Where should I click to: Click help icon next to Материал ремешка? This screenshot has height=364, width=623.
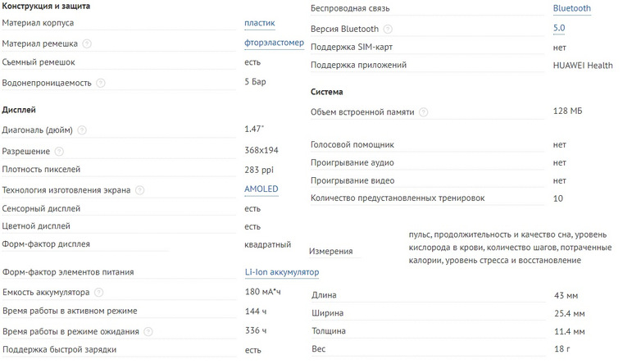(x=87, y=43)
